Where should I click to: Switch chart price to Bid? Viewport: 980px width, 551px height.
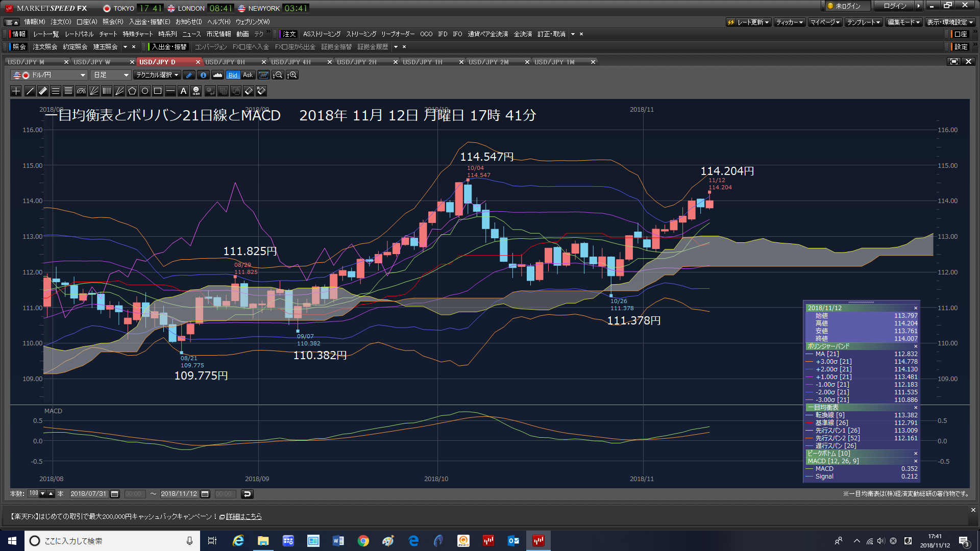point(233,75)
